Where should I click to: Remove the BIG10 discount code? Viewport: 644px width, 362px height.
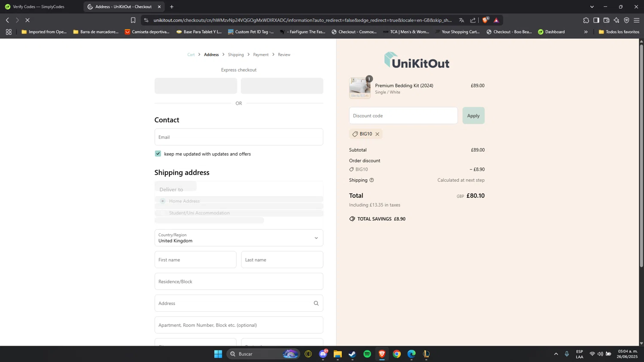[x=377, y=134]
